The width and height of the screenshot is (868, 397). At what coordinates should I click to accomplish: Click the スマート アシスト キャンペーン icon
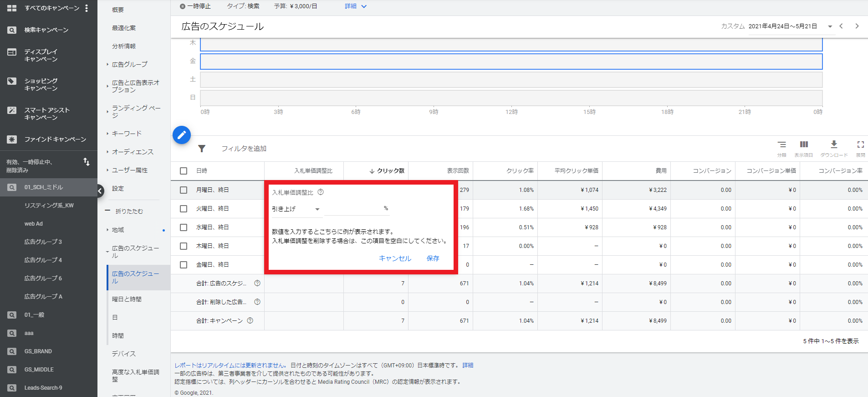pos(12,110)
